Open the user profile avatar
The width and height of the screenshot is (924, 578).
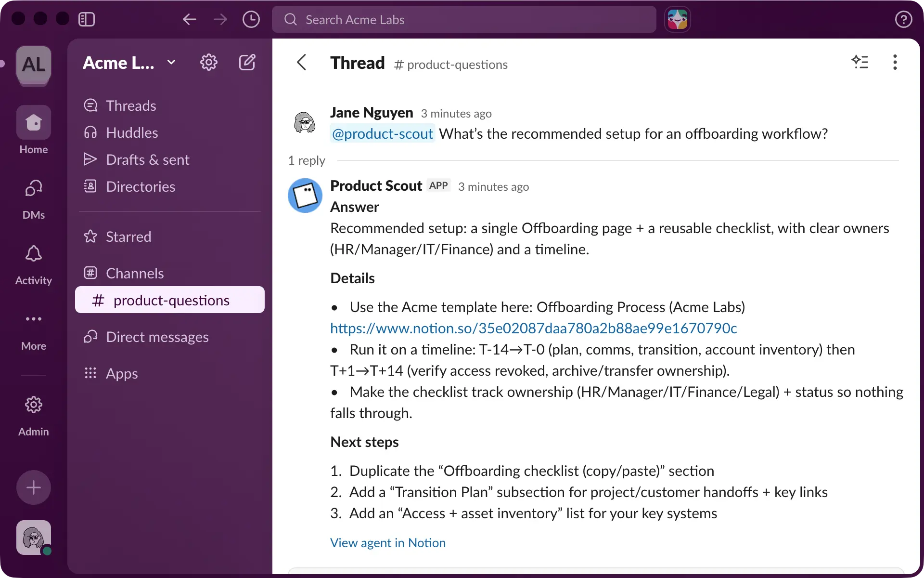click(x=34, y=538)
